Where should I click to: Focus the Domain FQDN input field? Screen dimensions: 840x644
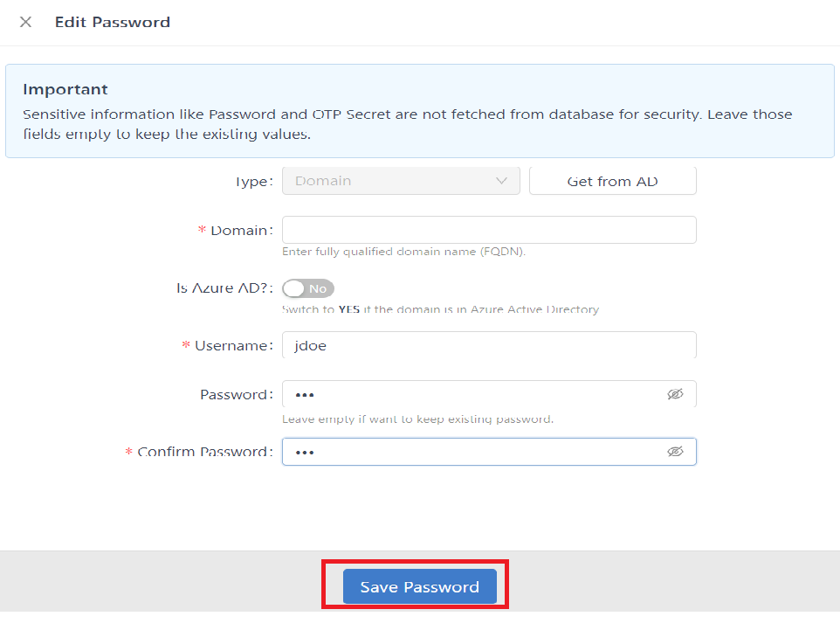coord(487,229)
